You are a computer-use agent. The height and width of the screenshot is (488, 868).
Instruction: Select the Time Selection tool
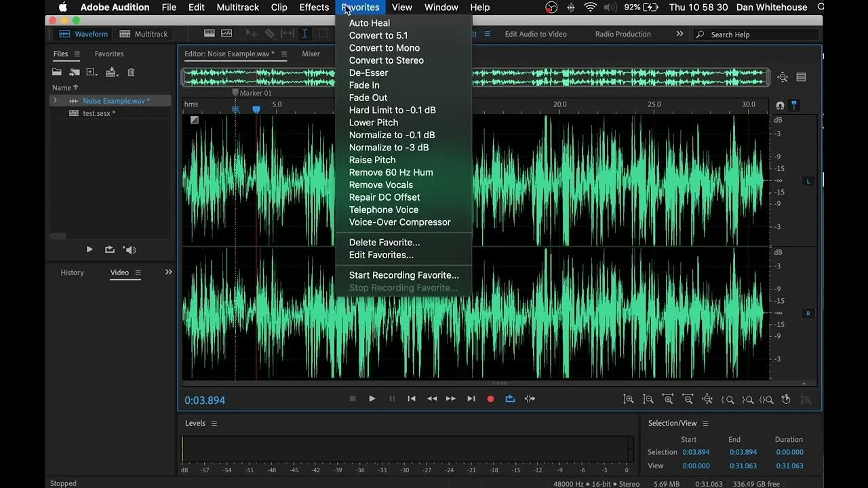304,33
